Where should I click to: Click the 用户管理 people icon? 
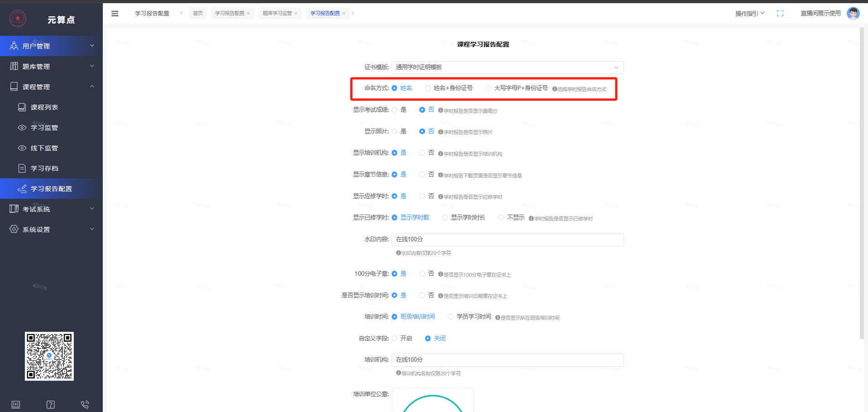(14, 46)
